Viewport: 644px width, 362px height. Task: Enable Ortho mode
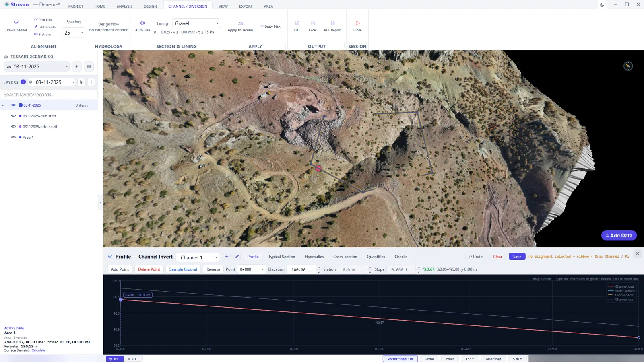click(x=429, y=359)
